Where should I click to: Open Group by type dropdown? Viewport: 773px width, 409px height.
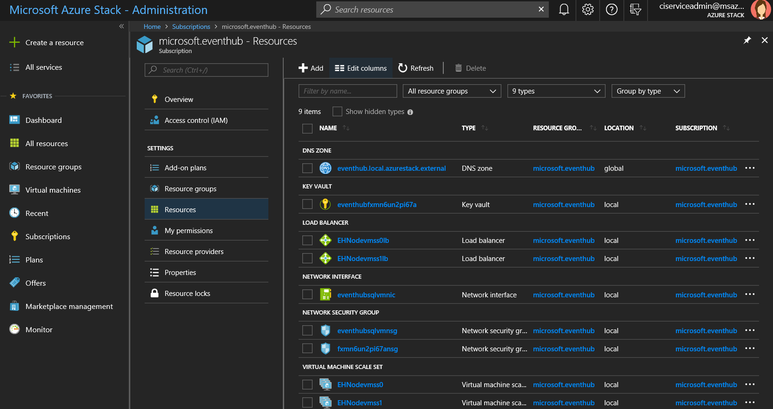point(648,91)
